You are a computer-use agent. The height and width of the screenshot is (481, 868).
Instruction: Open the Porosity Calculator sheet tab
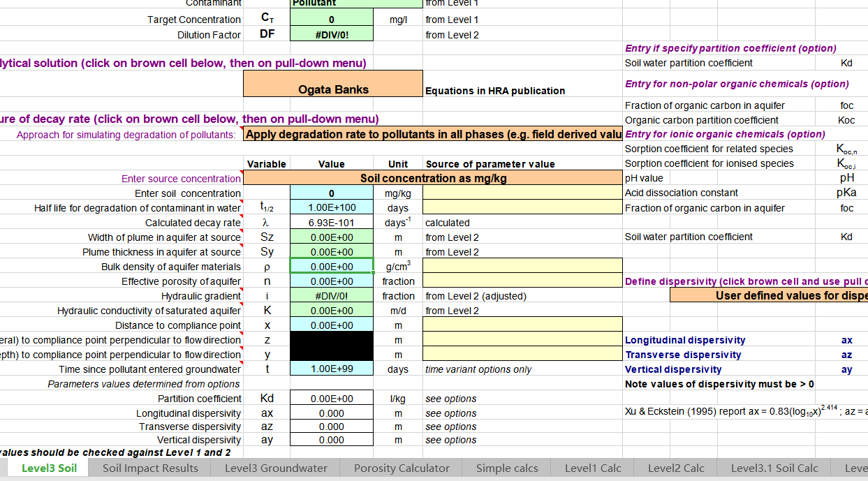pos(402,468)
